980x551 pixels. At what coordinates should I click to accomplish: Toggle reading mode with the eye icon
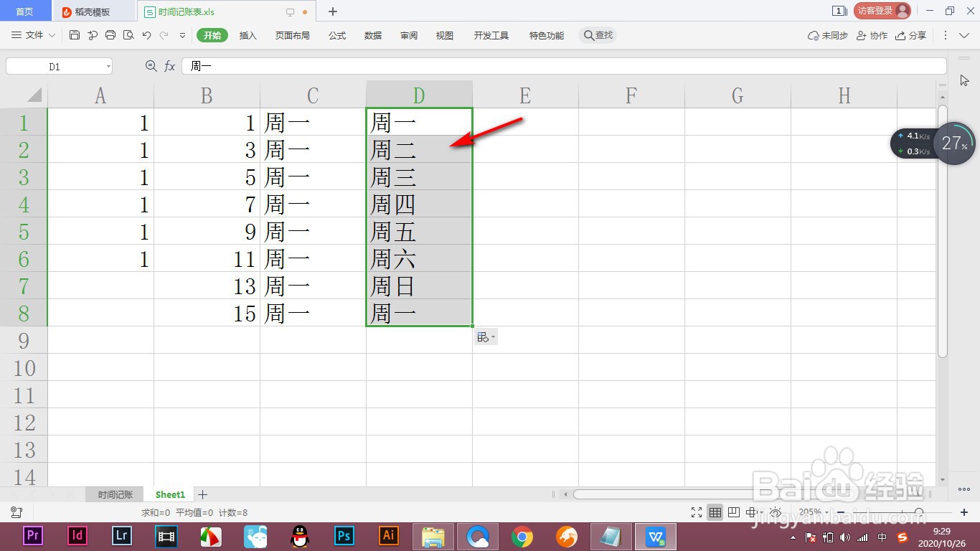pos(776,512)
